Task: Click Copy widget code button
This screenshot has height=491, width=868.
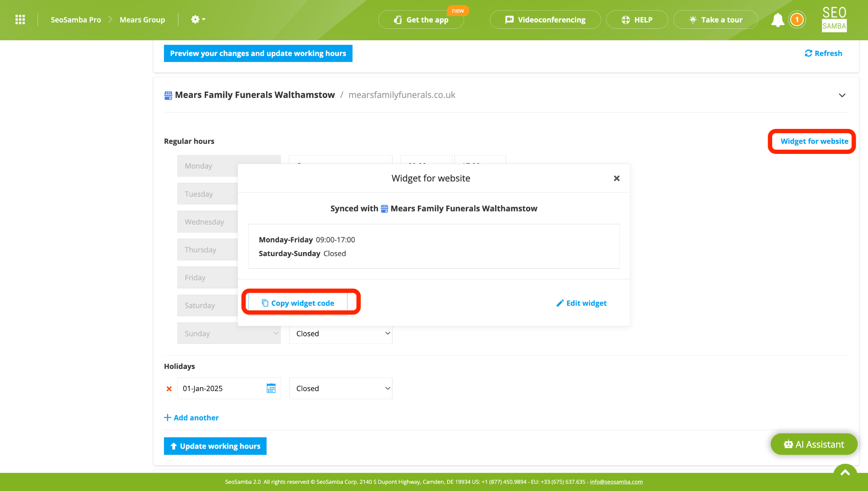Action: [298, 303]
